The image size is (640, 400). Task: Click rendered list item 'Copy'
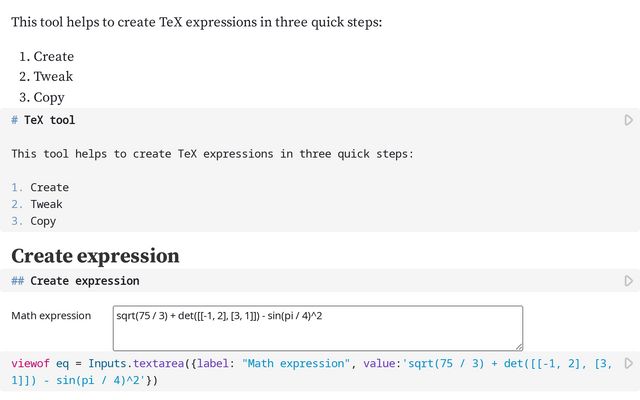pos(49,98)
